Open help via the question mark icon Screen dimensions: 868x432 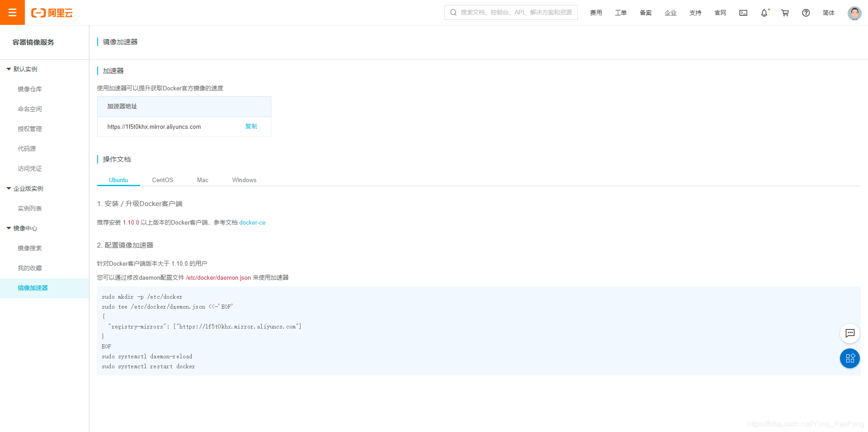[806, 13]
